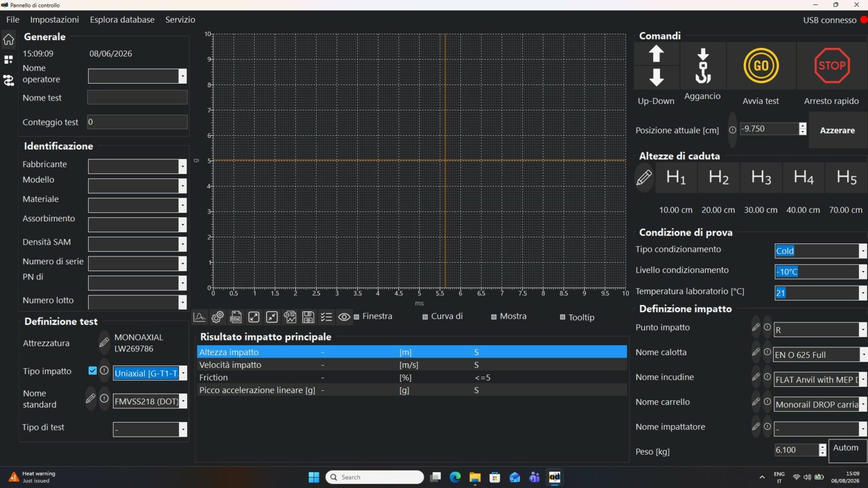This screenshot has height=488, width=868.
Task: Click the Azzerare button
Action: click(837, 130)
